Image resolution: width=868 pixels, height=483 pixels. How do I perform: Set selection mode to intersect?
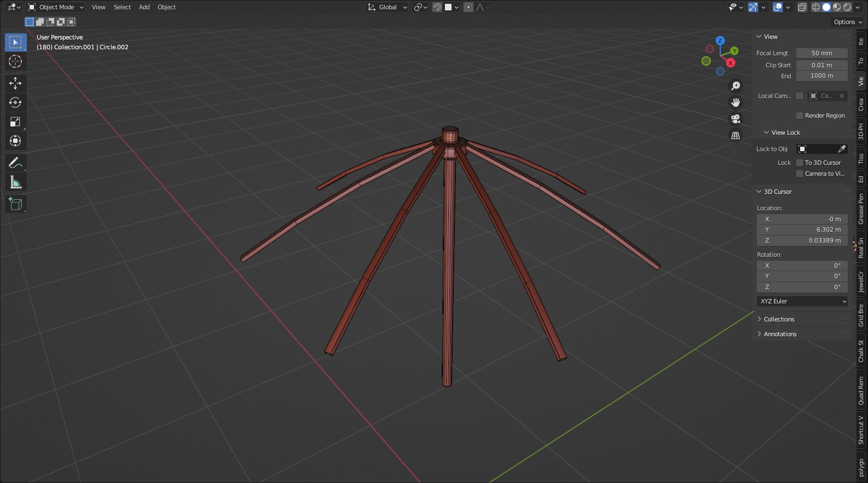pos(71,22)
